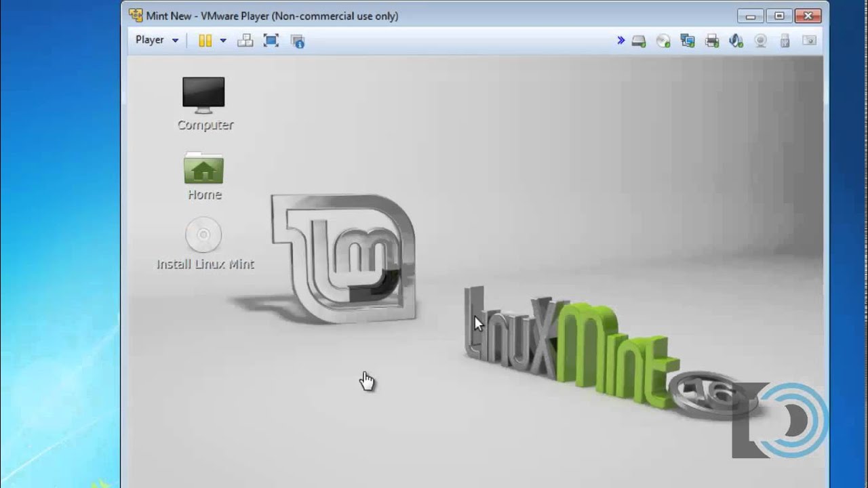Click the last device icon in toolbar

[810, 41]
